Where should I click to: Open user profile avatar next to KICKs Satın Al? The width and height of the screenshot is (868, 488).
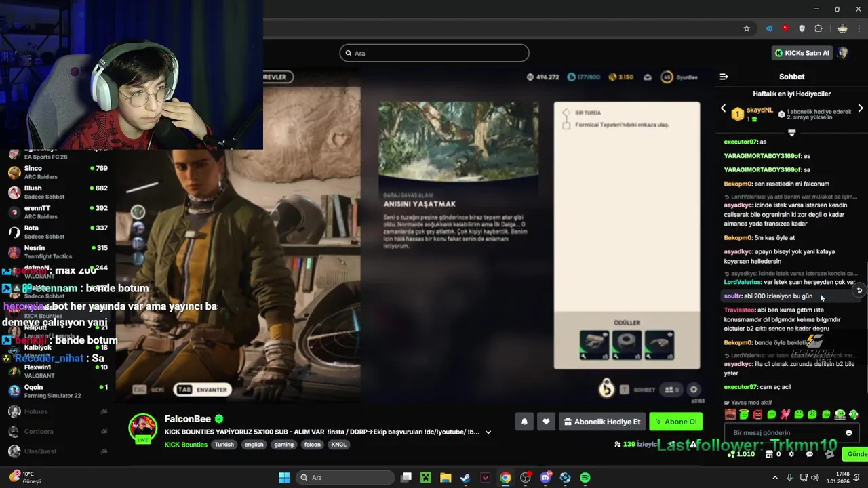coord(843,52)
